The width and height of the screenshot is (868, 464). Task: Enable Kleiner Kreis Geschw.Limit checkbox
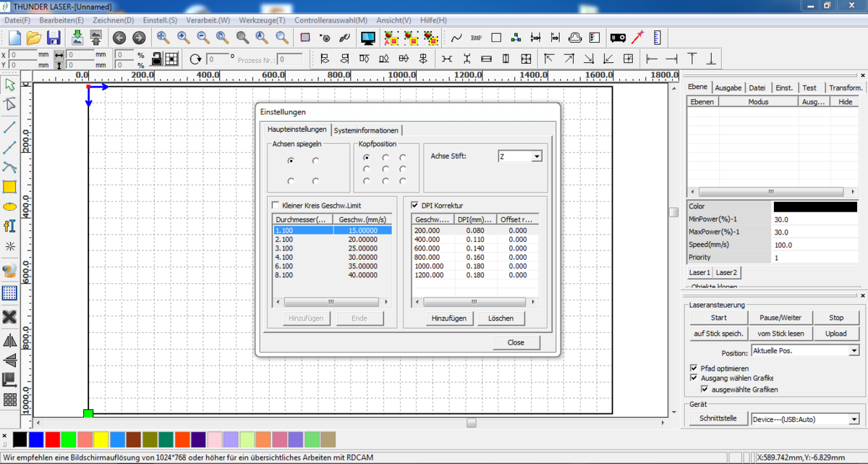[275, 206]
